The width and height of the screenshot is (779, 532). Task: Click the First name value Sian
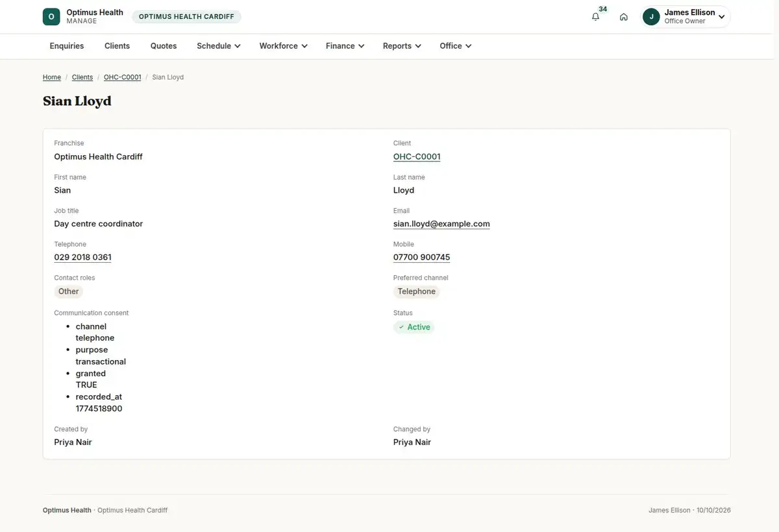pyautogui.click(x=62, y=190)
